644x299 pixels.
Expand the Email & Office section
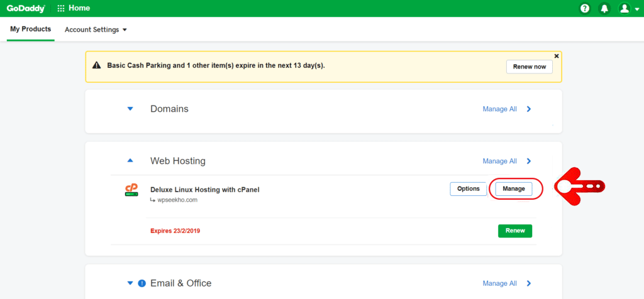click(130, 283)
